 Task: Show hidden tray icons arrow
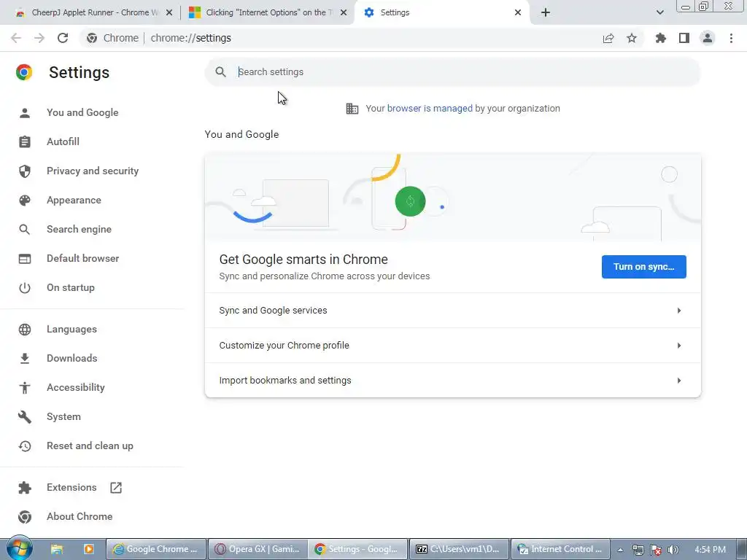point(620,550)
